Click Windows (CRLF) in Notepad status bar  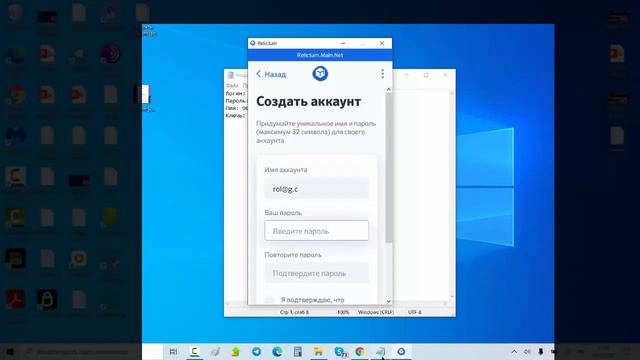coord(376,312)
